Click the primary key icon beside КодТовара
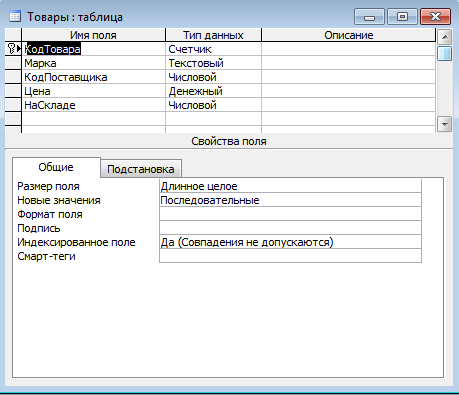Viewport: 459px width, 395px height. [x=11, y=49]
